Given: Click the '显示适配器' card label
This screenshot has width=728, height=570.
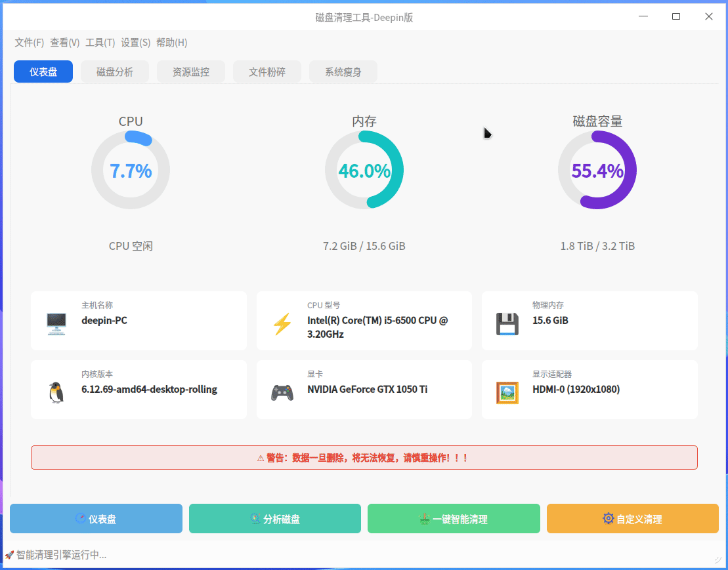Looking at the screenshot, I should click(552, 374).
